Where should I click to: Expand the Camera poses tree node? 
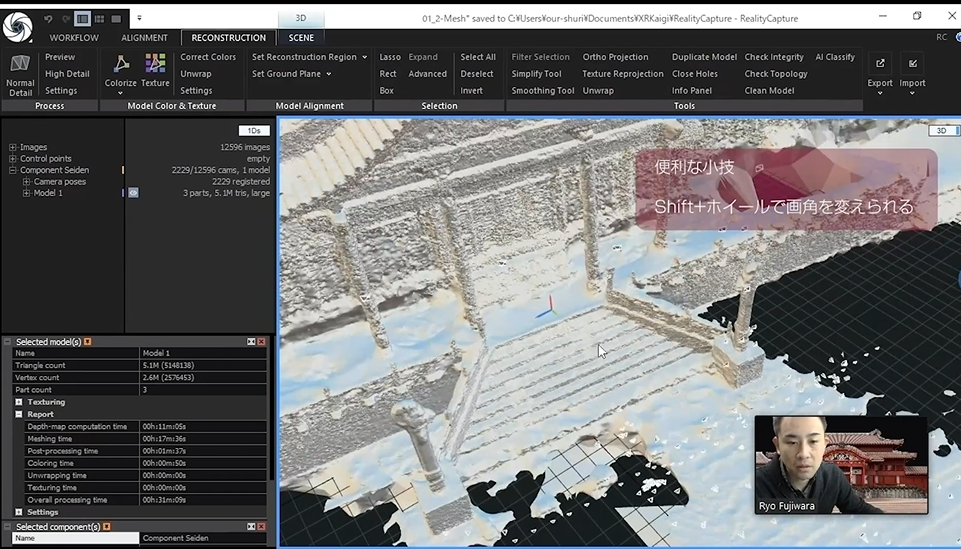pyautogui.click(x=26, y=182)
